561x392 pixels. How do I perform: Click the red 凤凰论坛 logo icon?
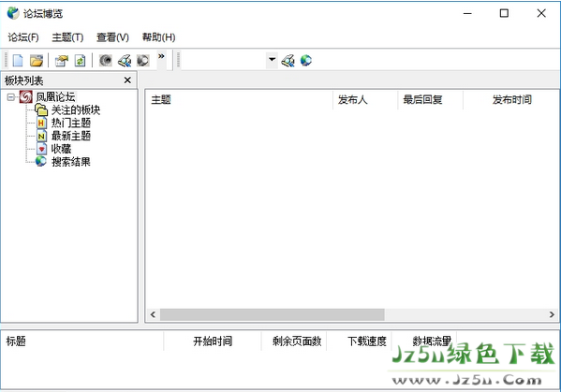point(26,96)
